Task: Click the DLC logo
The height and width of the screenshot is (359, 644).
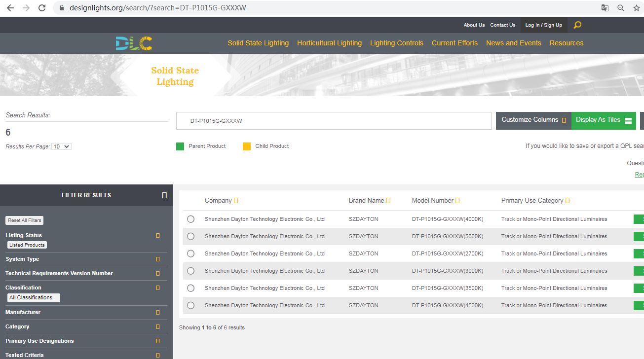Action: point(134,43)
